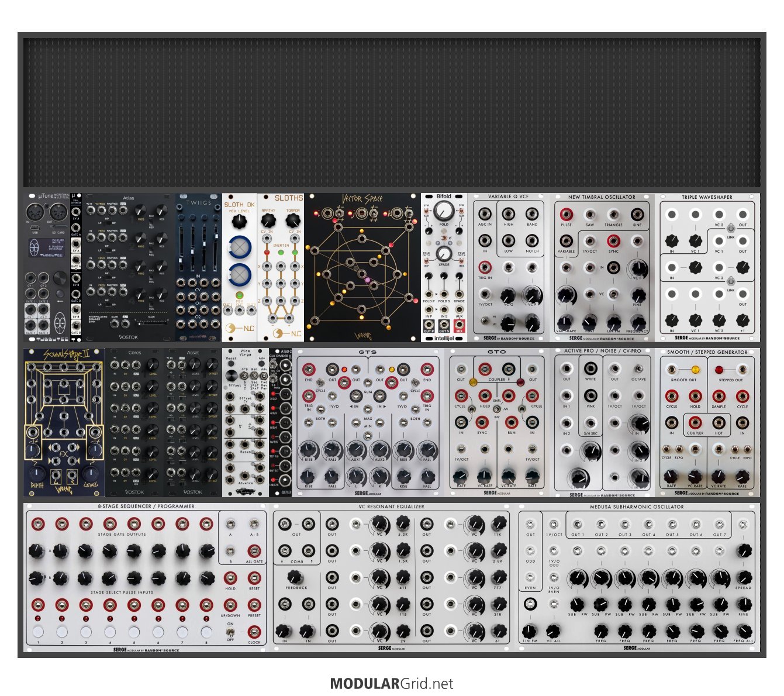Screen dimensions: 784x696
Task: Click the MIX LEVEL knob on Sloth DK
Action: [x=239, y=221]
